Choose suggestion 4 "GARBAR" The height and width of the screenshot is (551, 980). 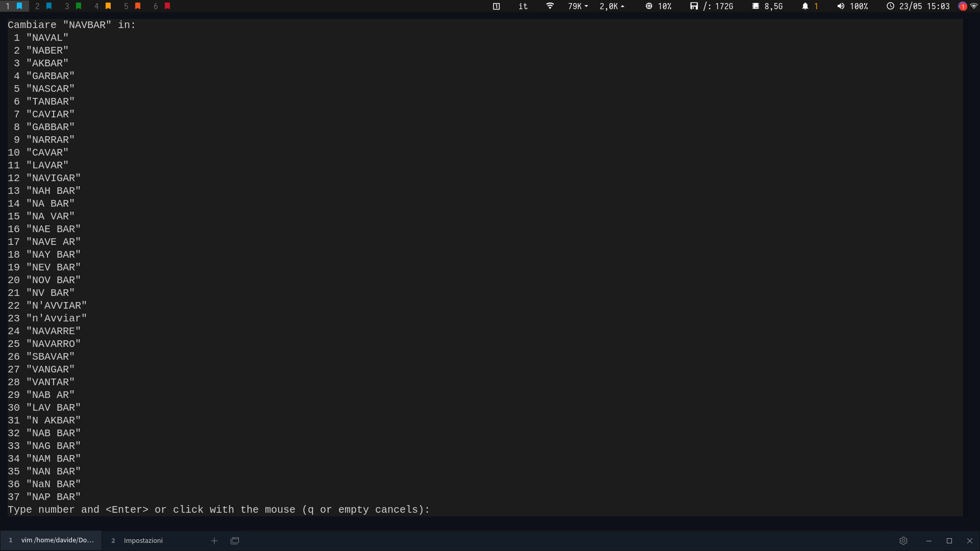(44, 76)
